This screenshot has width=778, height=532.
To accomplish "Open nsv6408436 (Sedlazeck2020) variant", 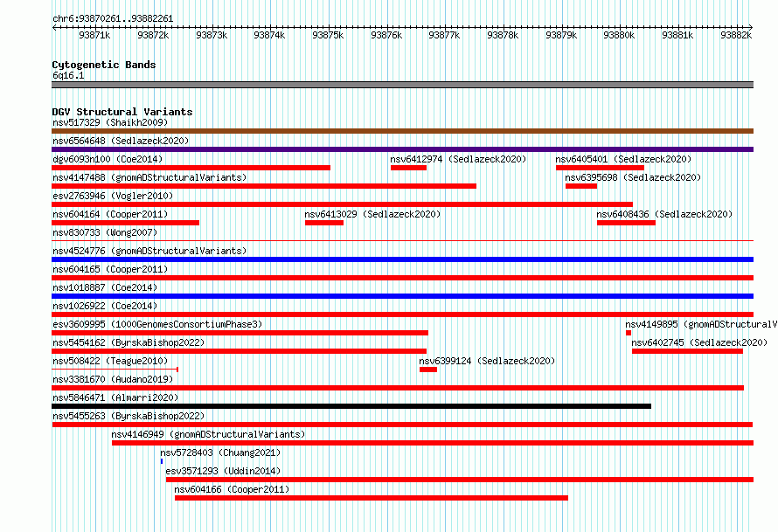I will pos(664,214).
